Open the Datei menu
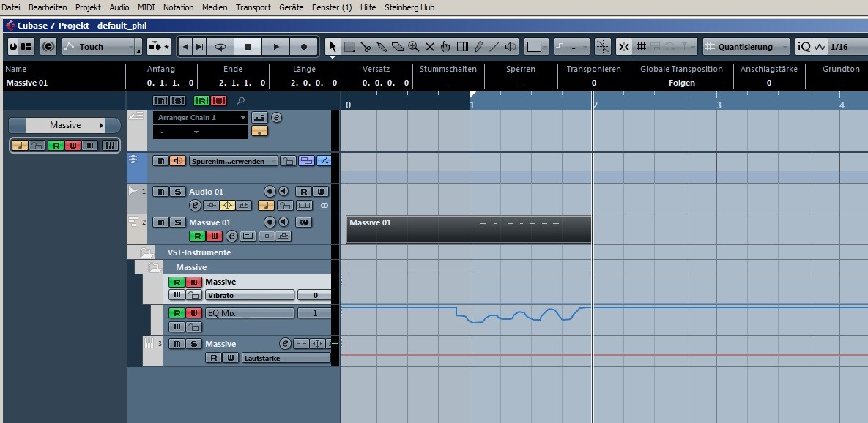Viewport: 868px width, 423px height. pos(11,7)
